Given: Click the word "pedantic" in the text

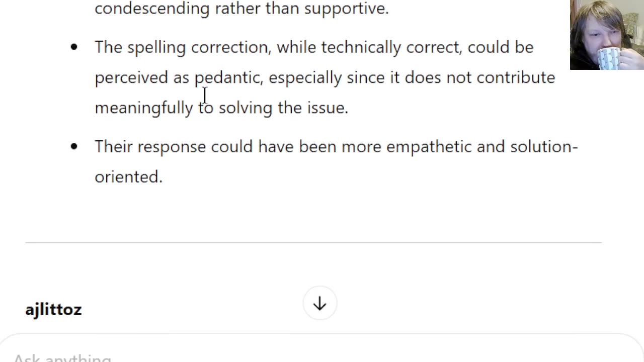Looking at the screenshot, I should pyautogui.click(x=228, y=77).
